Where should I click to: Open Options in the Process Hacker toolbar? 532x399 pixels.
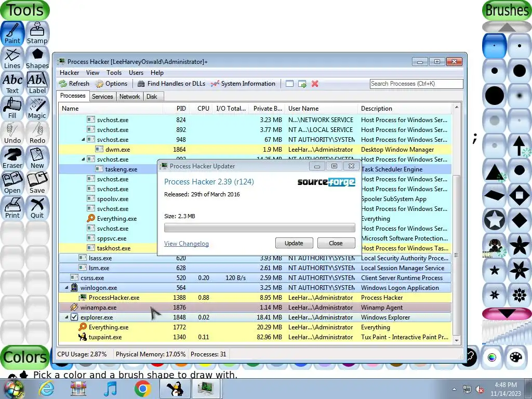111,84
